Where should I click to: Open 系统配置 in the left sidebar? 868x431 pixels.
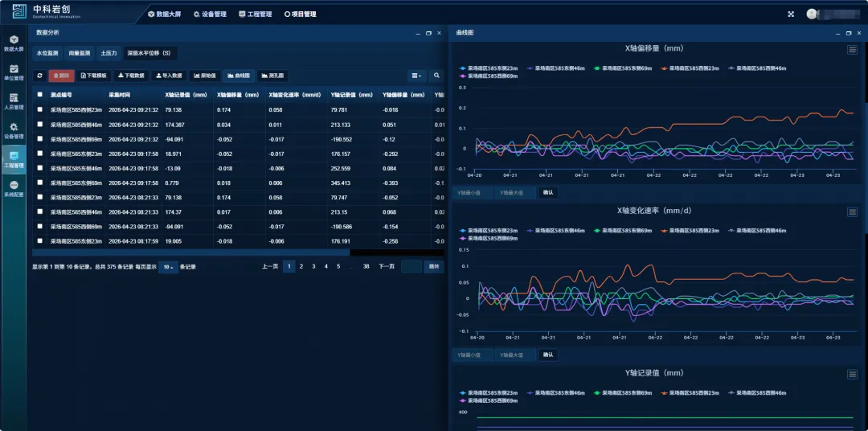tap(14, 188)
